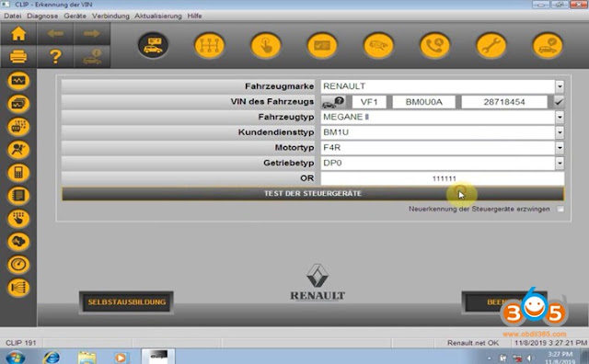Click the speaker volume tray icon
The height and width of the screenshot is (364, 589).
point(530,358)
